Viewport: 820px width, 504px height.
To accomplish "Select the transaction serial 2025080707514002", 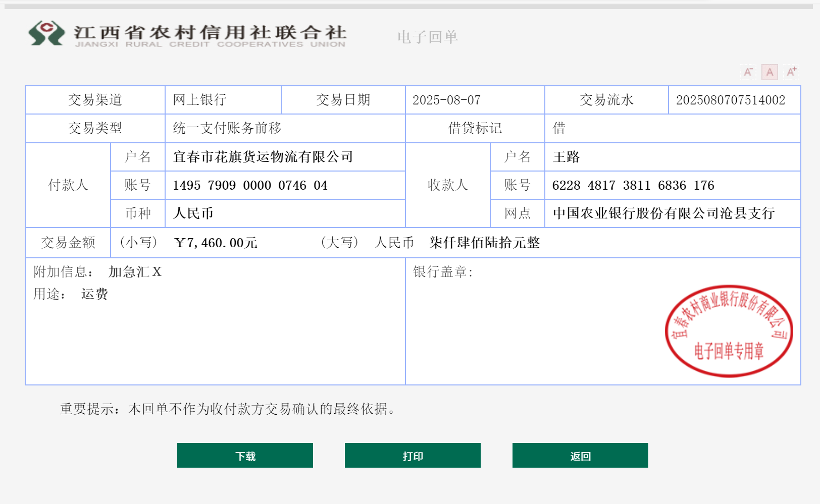I will pyautogui.click(x=731, y=100).
